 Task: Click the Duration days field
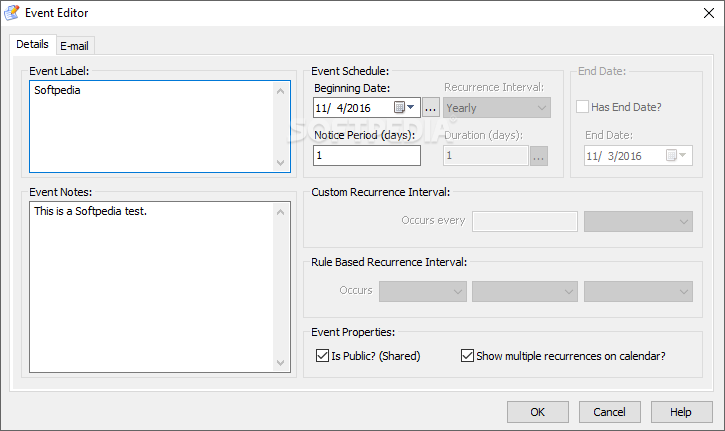click(485, 155)
